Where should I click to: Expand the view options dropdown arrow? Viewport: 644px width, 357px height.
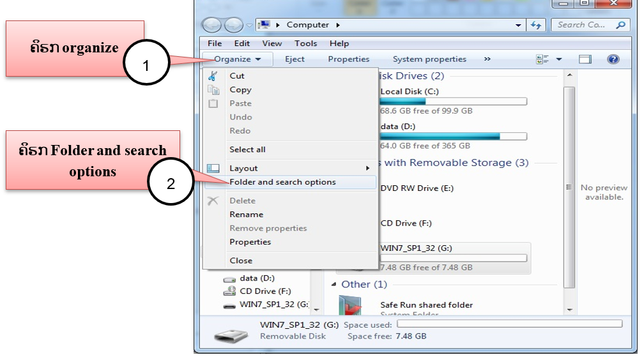[x=559, y=59]
